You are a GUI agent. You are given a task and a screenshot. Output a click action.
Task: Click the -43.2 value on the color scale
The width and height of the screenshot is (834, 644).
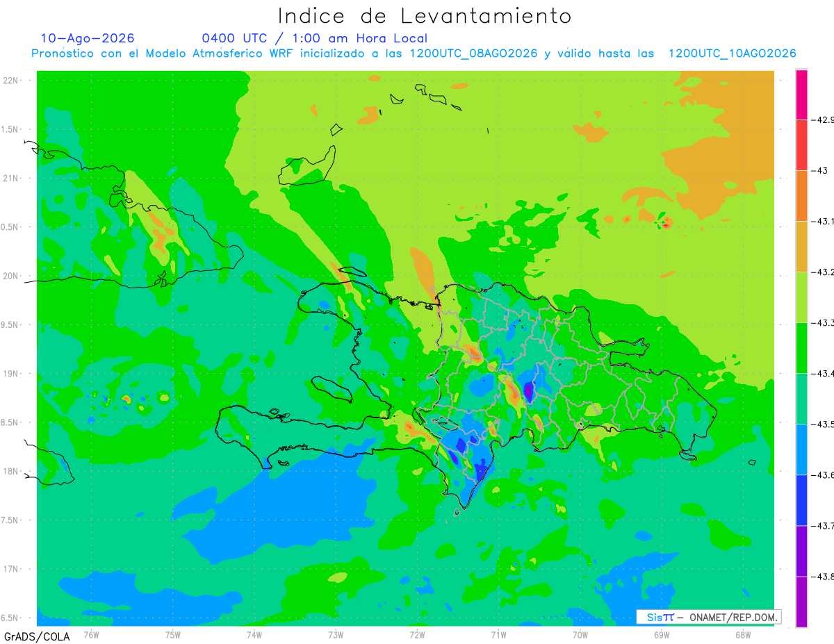click(x=822, y=272)
